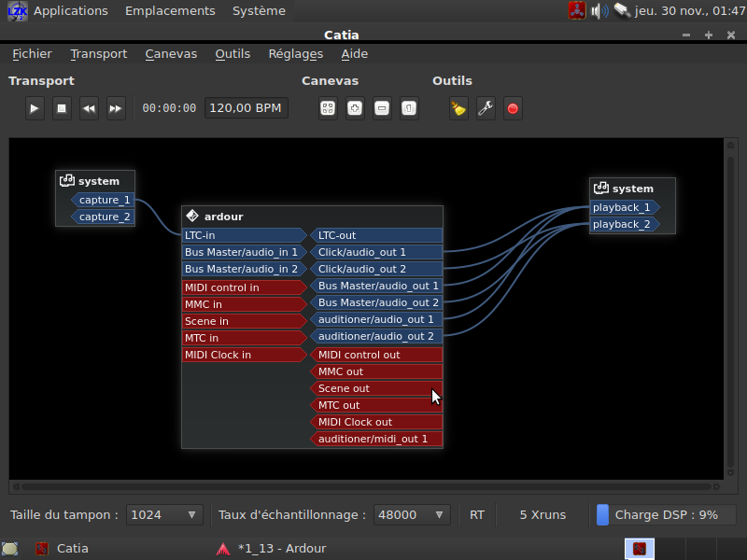Click the transport fast-forward button
747x560 pixels.
[x=116, y=108]
